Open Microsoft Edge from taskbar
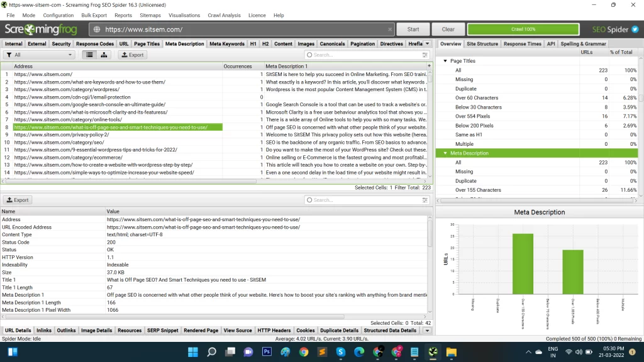 click(x=359, y=352)
